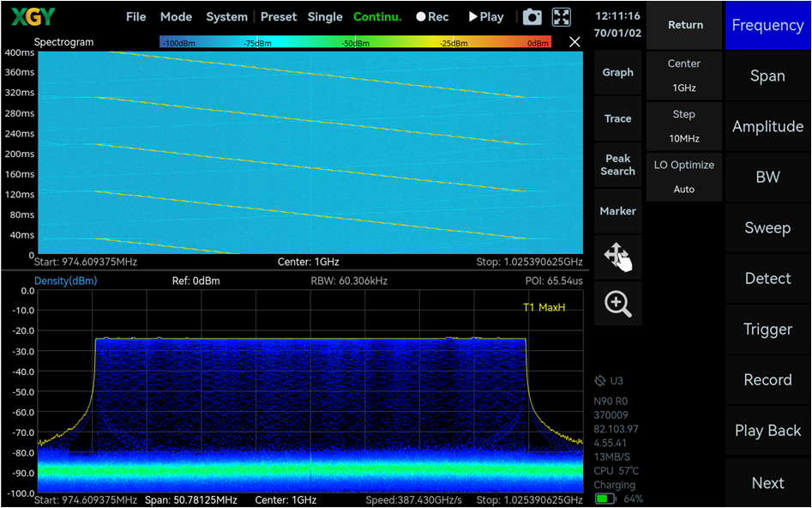This screenshot has height=508, width=812.
Task: Click the Spectrogram title label
Action: (x=63, y=42)
